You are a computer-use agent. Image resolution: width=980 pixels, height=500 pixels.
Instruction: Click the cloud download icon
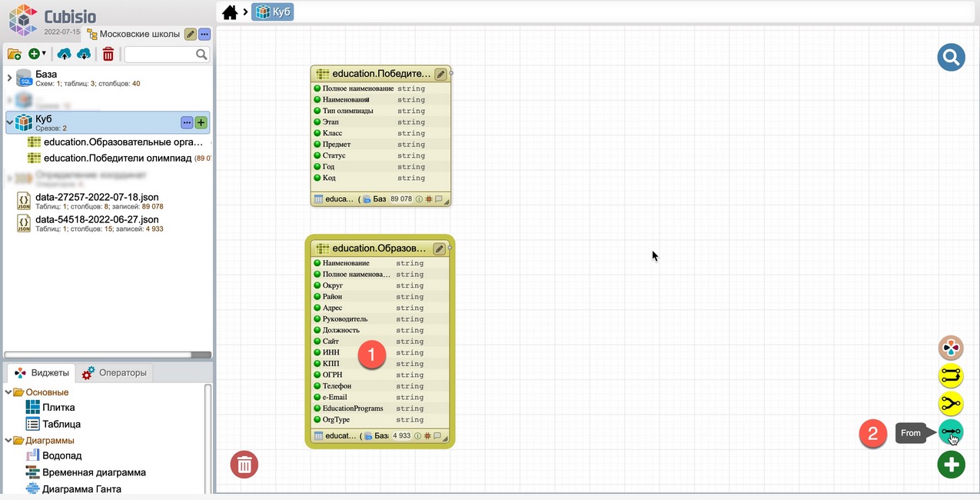pos(84,54)
